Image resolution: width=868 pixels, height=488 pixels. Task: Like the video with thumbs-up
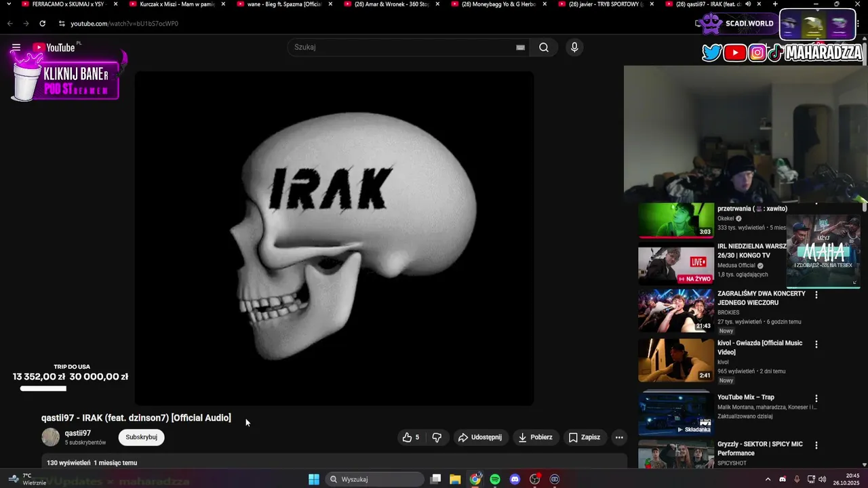411,437
